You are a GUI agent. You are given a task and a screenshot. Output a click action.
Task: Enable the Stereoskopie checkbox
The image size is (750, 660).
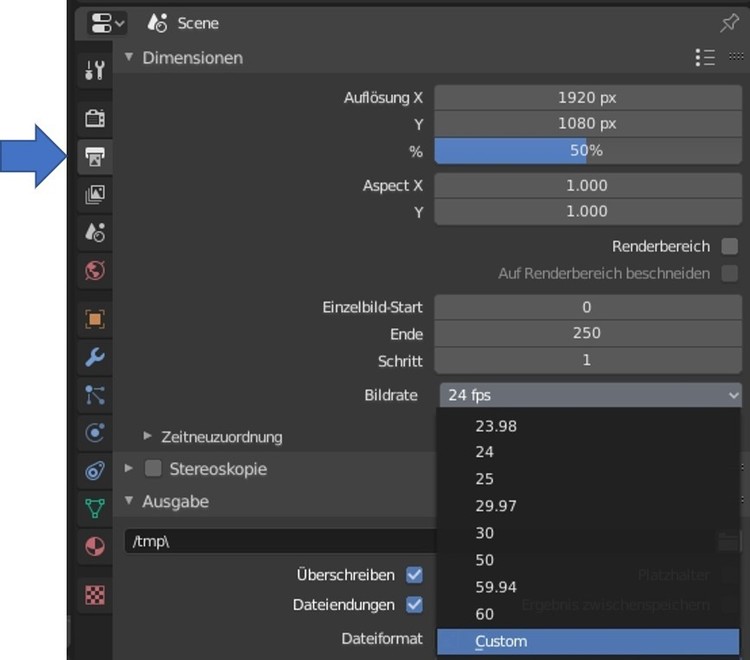[x=153, y=469]
